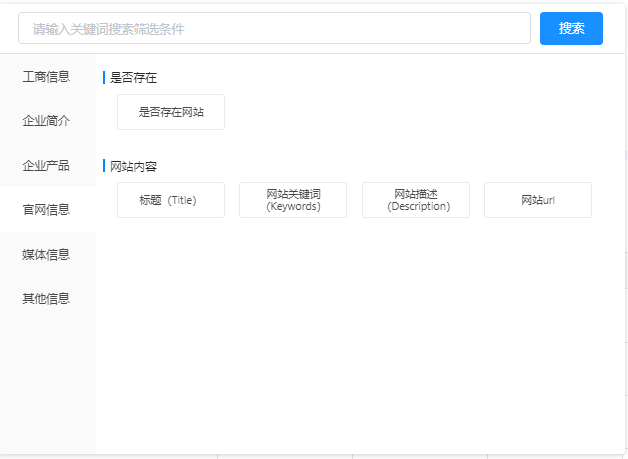The width and height of the screenshot is (628, 459).
Task: Click blue marker beside 是否存在 heading
Action: [x=104, y=78]
